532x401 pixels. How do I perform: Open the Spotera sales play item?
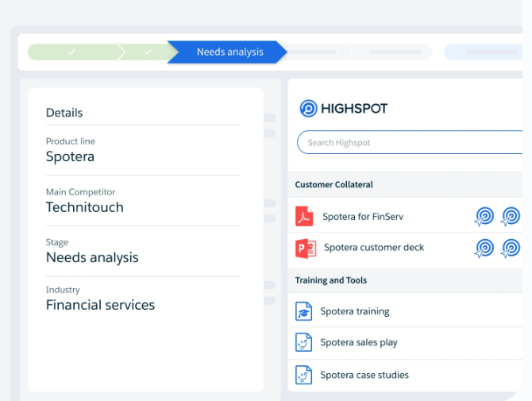[359, 342]
